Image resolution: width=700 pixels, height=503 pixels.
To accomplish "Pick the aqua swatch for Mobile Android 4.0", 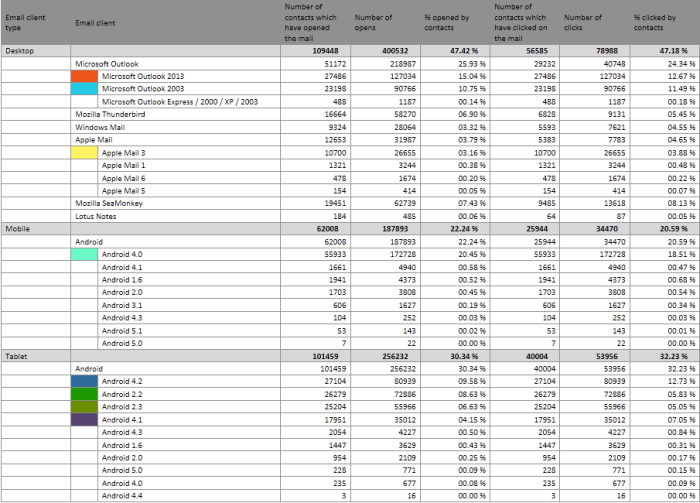I will [x=86, y=255].
